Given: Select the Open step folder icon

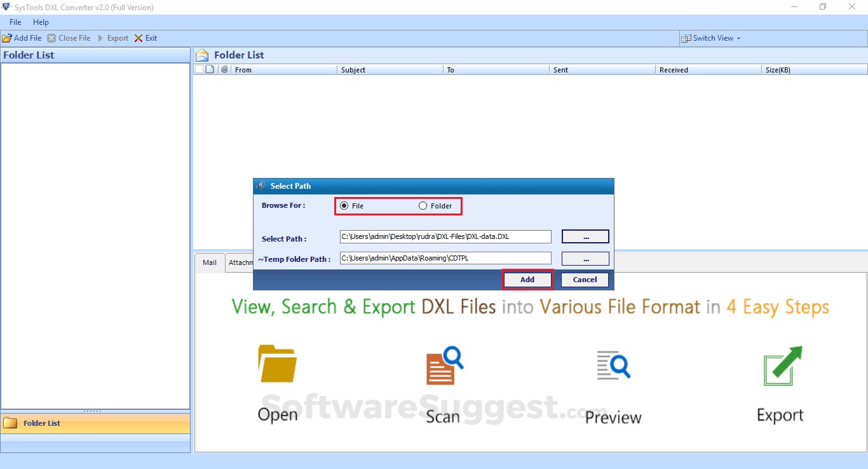Looking at the screenshot, I should [278, 364].
